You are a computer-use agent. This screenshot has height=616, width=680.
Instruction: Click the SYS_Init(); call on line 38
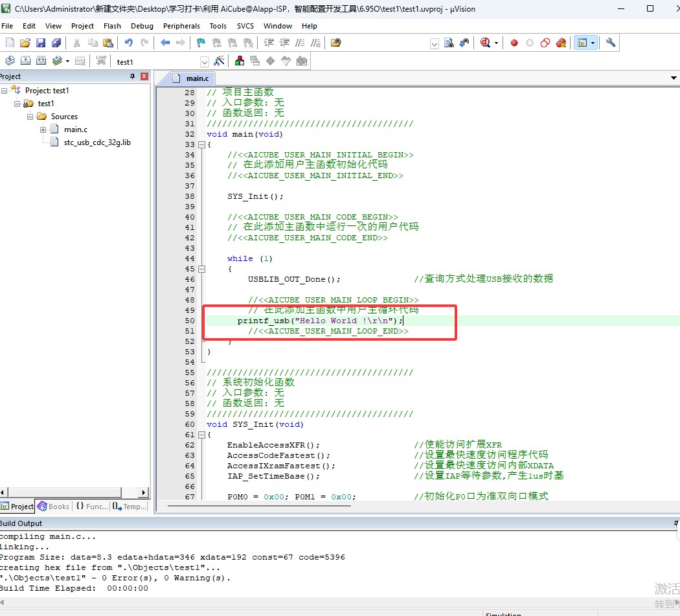tap(255, 196)
